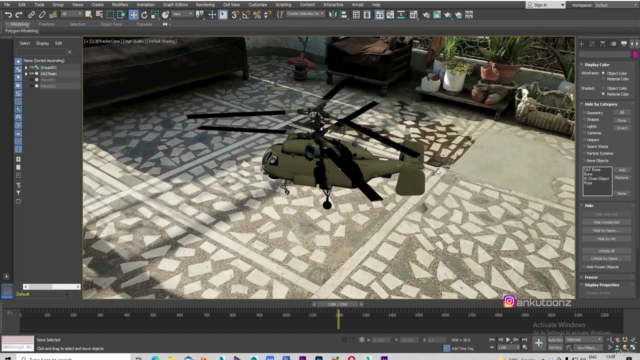640x360 pixels.
Task: Open the Toggle Scene Explorer icon
Action: [x=356, y=15]
